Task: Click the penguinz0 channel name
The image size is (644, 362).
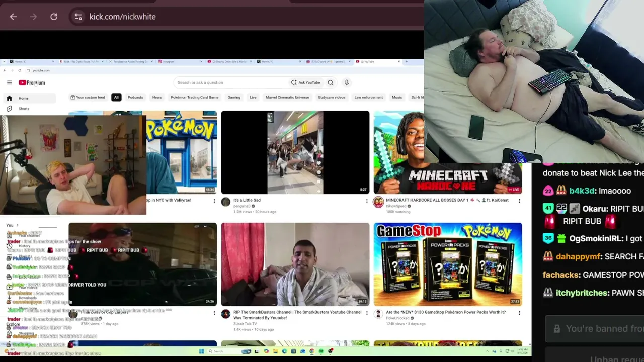Action: 243,206
